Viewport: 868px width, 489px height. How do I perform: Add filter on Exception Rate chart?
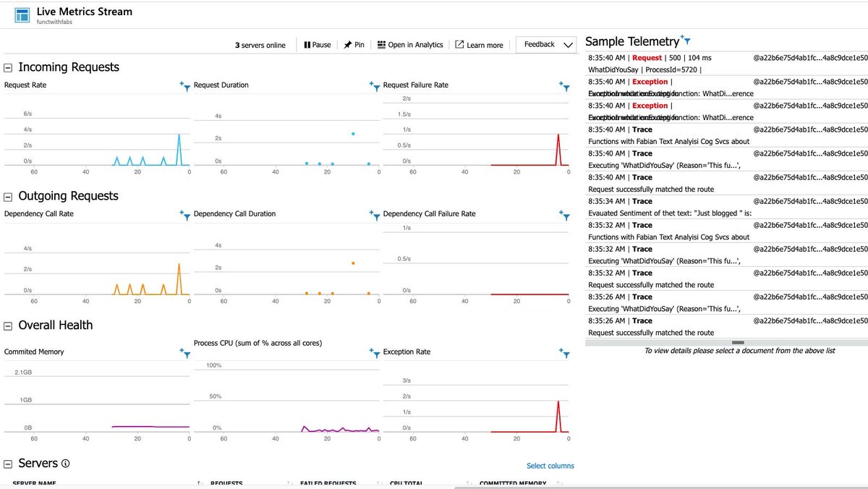[x=564, y=352]
